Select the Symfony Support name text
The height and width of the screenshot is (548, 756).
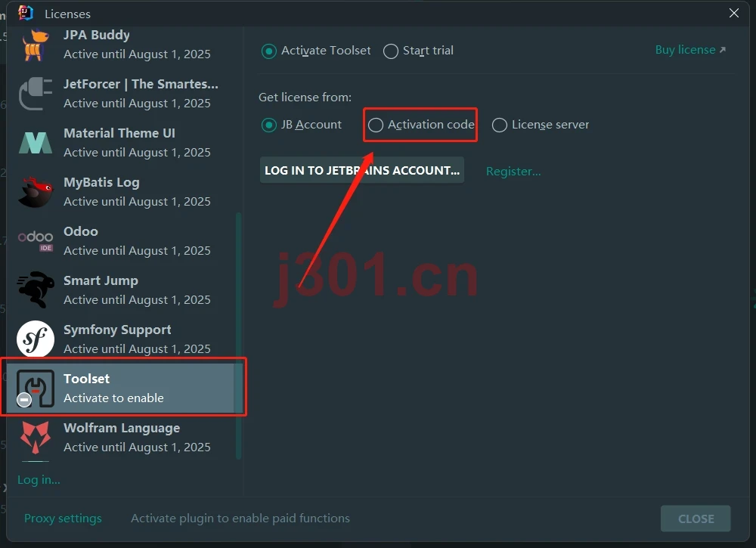117,330
